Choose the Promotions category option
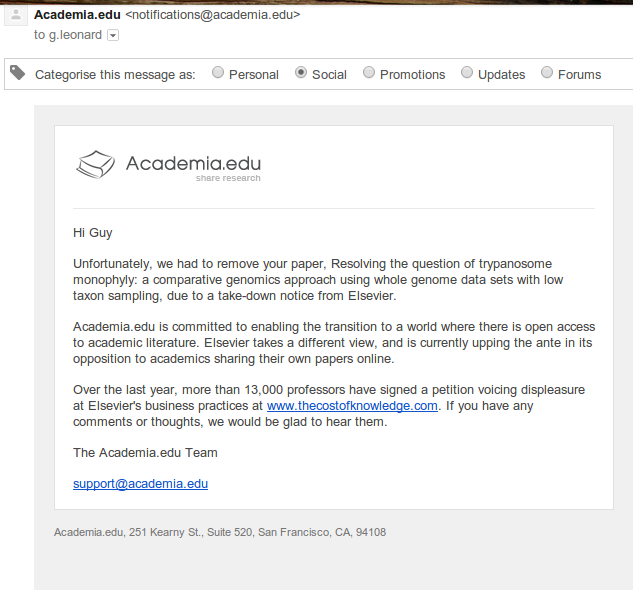This screenshot has height=605, width=633. pos(369,73)
